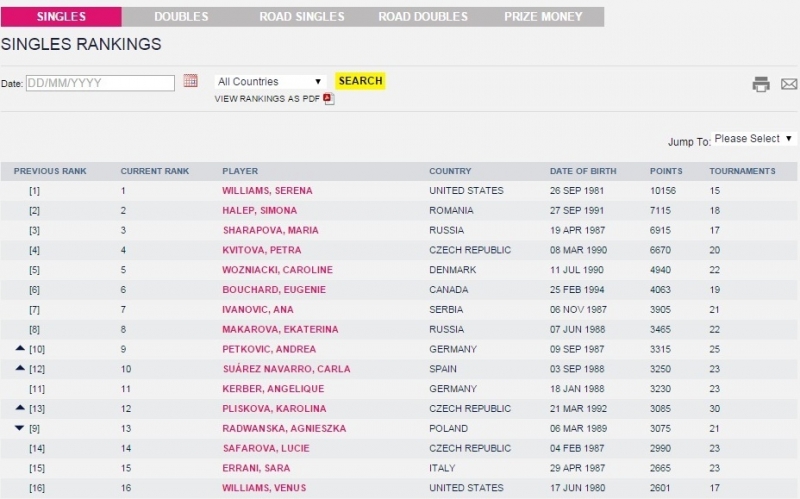
Task: Click the Current Rank column header
Action: 155,171
